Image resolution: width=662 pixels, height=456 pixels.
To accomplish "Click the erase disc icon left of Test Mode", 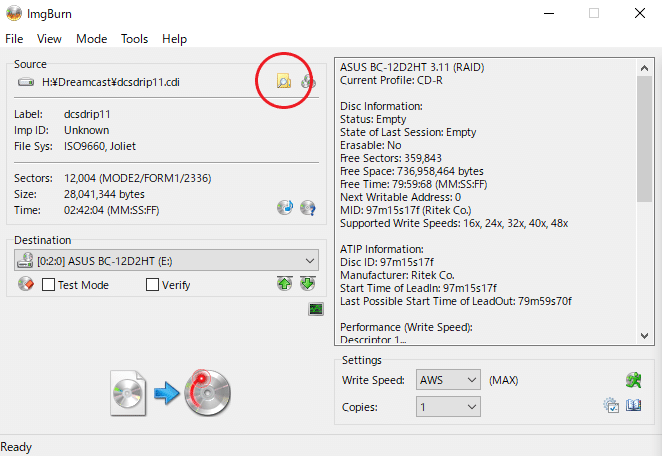I will click(26, 284).
